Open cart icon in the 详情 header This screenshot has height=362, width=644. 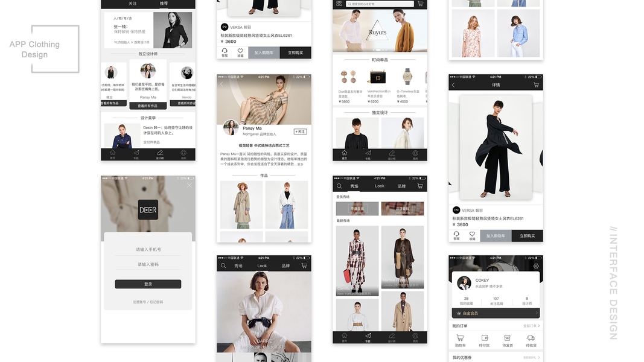tap(536, 85)
